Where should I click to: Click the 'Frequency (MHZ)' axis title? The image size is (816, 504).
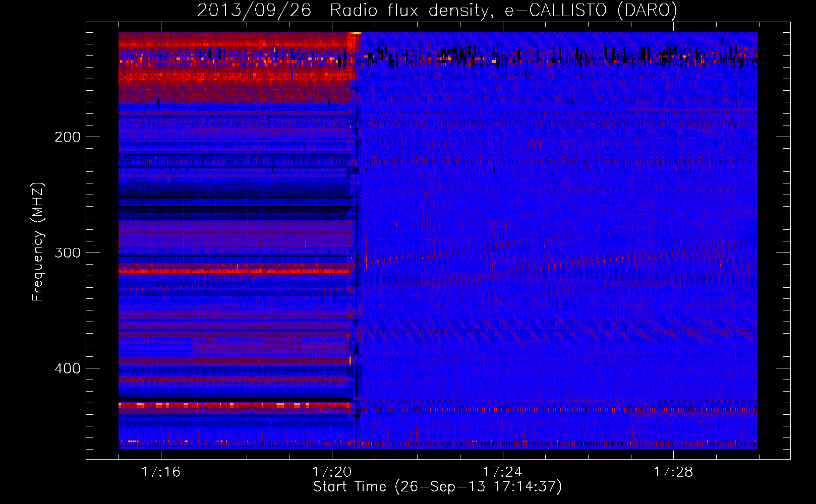[38, 241]
